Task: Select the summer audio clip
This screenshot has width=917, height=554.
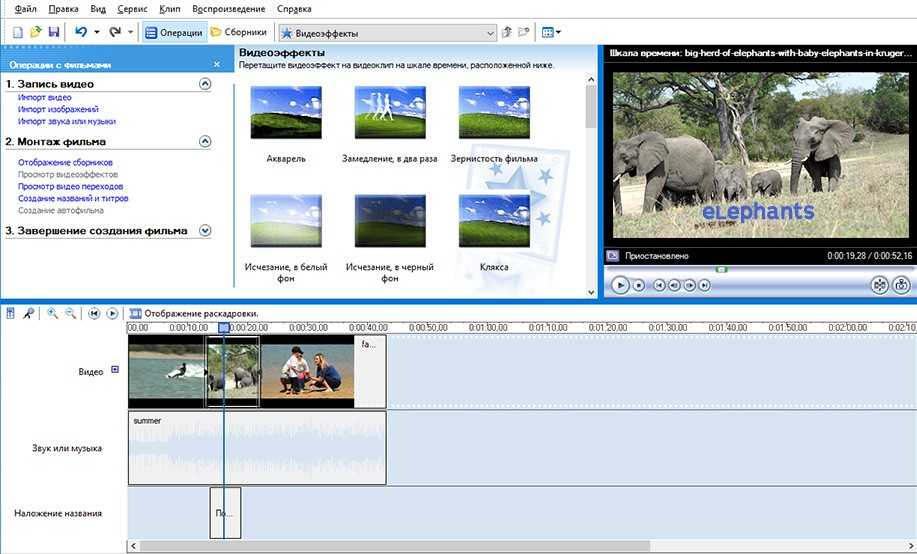Action: [257, 448]
